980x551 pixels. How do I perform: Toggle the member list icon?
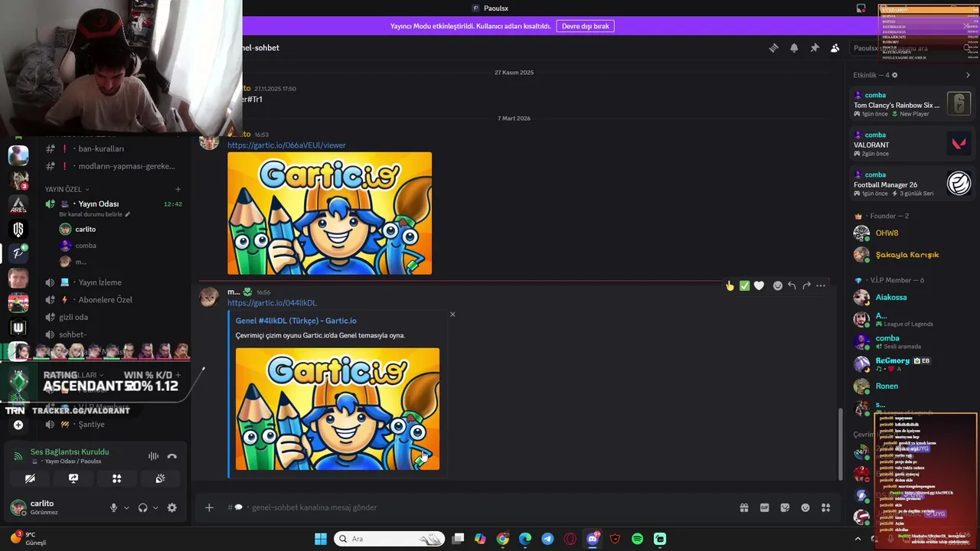[835, 47]
